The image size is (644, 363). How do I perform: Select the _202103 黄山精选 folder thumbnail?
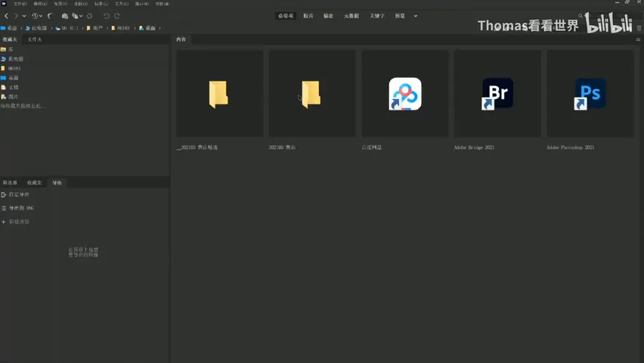(x=220, y=94)
